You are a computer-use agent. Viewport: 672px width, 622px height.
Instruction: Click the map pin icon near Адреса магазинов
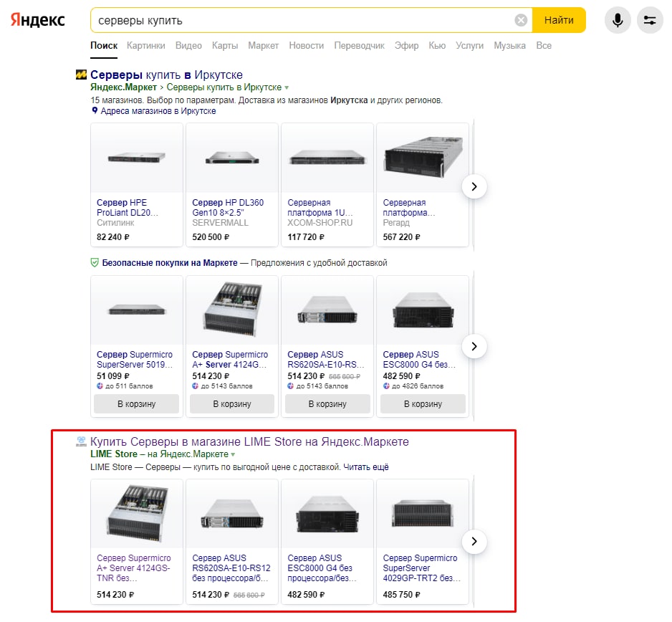pyautogui.click(x=95, y=110)
